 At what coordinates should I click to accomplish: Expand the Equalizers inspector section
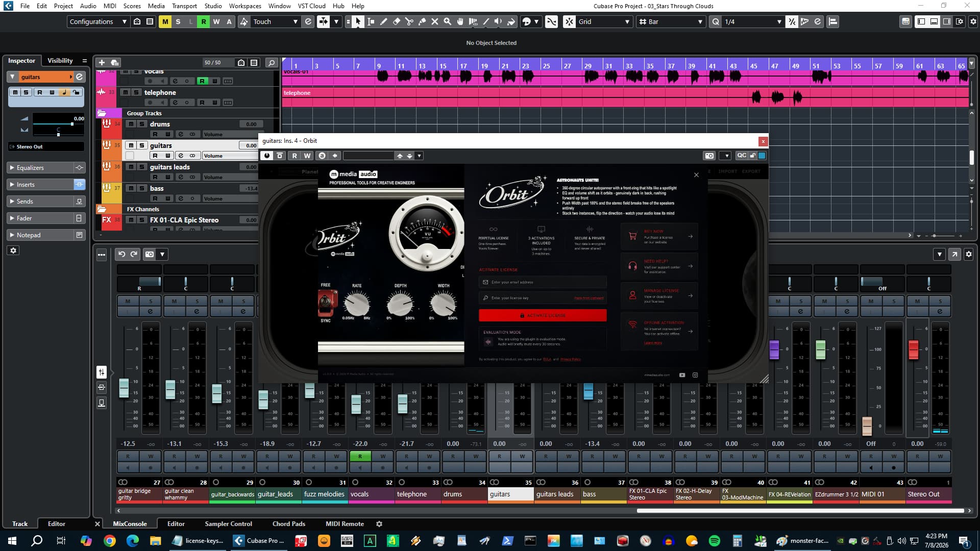click(x=40, y=168)
